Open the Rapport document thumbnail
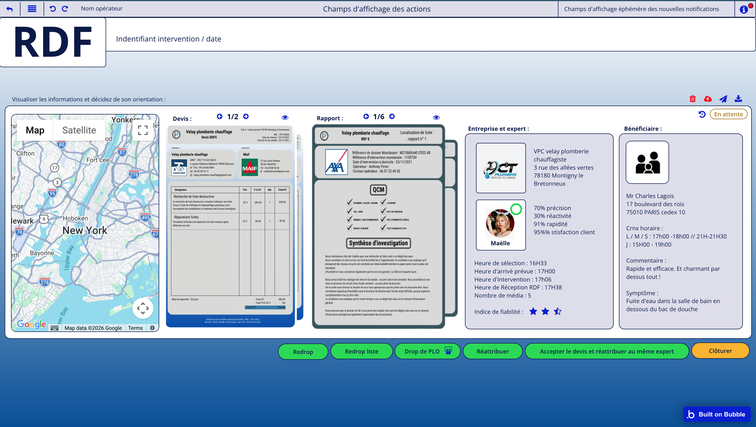The height and width of the screenshot is (427, 756). 378,227
